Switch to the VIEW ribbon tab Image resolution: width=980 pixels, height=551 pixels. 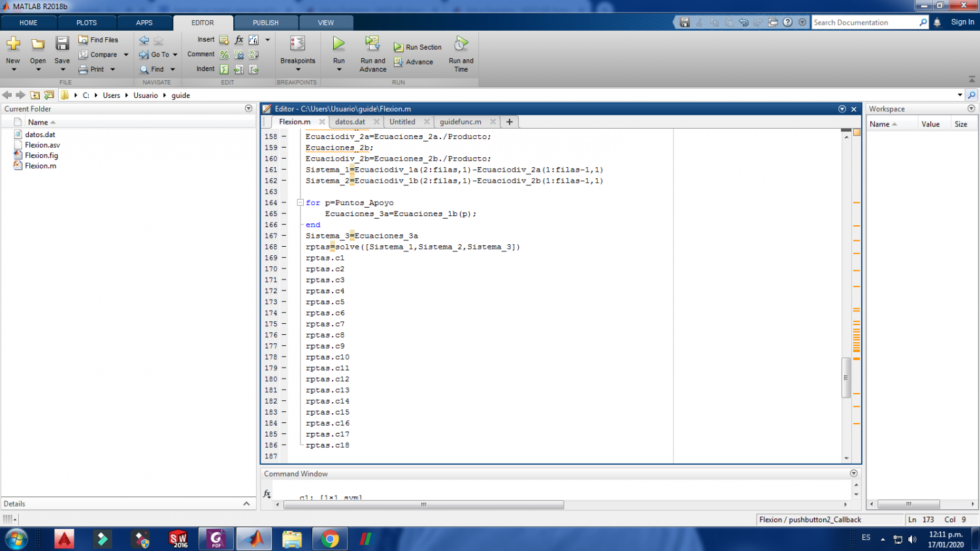[326, 23]
